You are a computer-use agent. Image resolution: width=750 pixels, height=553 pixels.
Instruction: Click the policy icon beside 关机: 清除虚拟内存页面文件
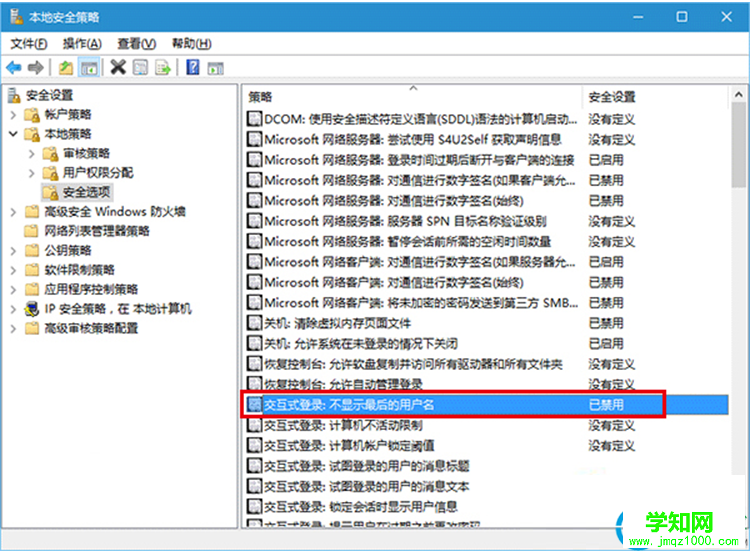pos(254,323)
